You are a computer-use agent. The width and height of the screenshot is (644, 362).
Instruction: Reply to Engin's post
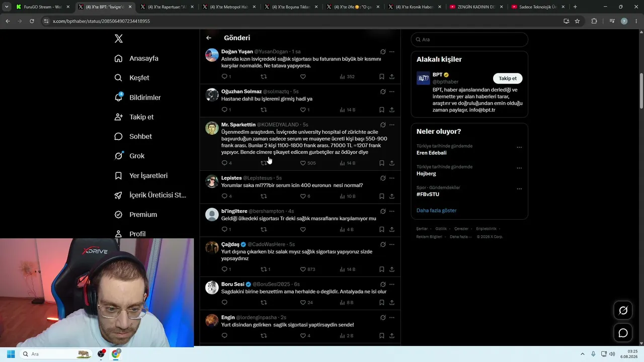tap(224, 335)
